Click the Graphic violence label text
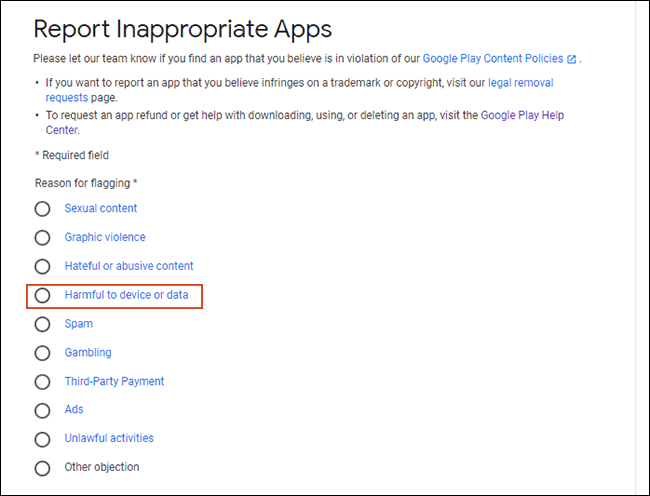Screen dimensions: 650x496 tap(105, 237)
